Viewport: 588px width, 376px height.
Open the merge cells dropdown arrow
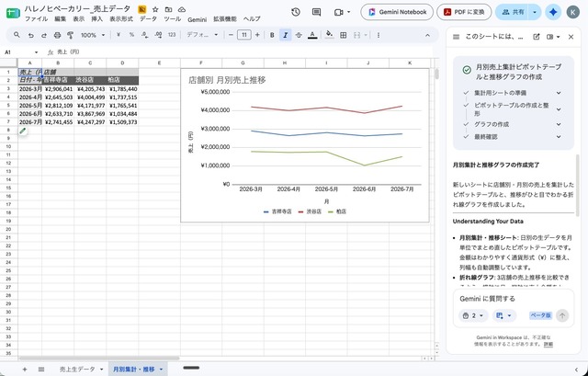coord(366,35)
